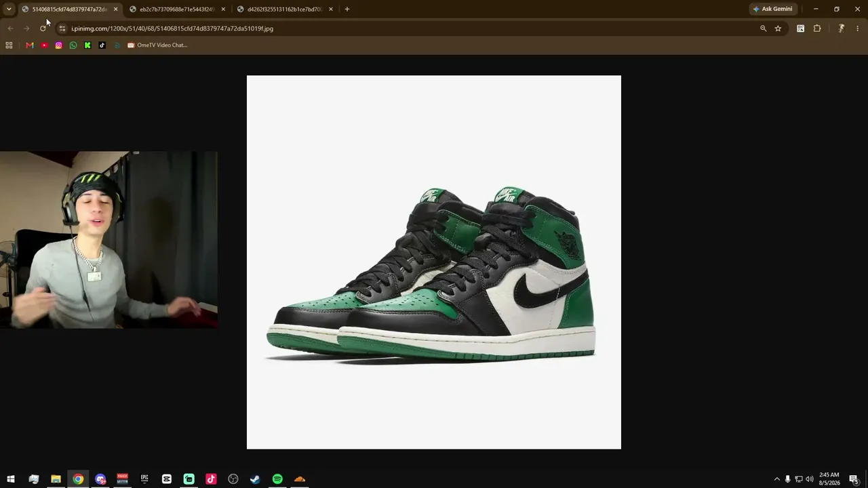Open the 2:45 AM clock calendar
The image size is (868, 488).
coord(829,479)
